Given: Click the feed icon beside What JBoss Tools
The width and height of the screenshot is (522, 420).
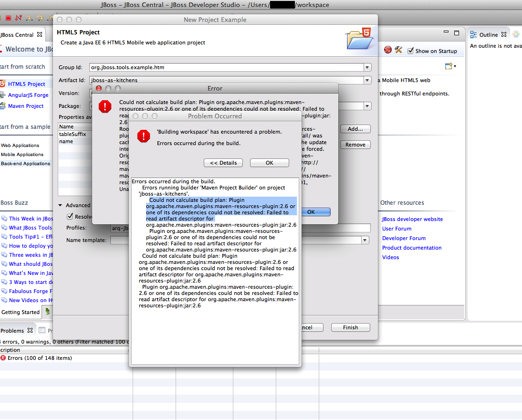Looking at the screenshot, I should pos(4,228).
